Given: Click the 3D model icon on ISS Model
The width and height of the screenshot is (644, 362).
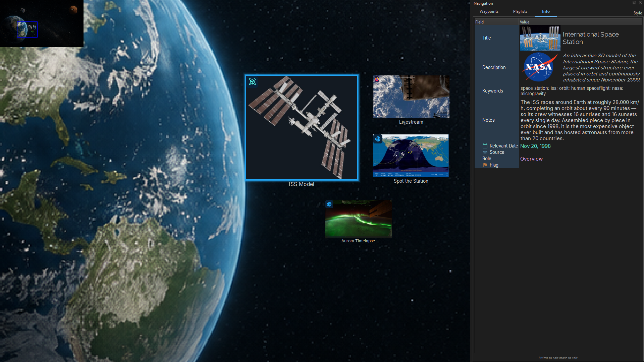Looking at the screenshot, I should [252, 82].
